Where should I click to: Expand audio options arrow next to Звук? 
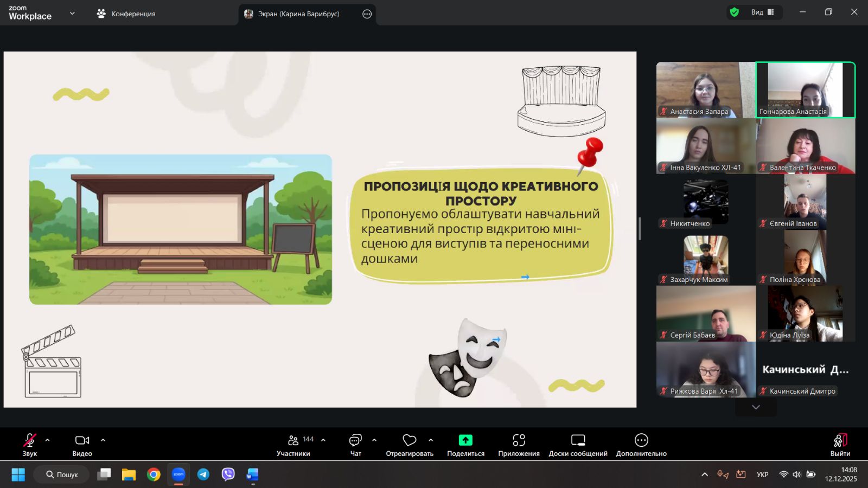(48, 440)
